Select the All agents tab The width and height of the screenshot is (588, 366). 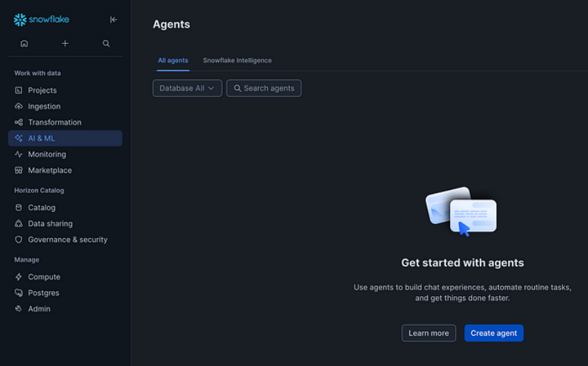(x=172, y=61)
